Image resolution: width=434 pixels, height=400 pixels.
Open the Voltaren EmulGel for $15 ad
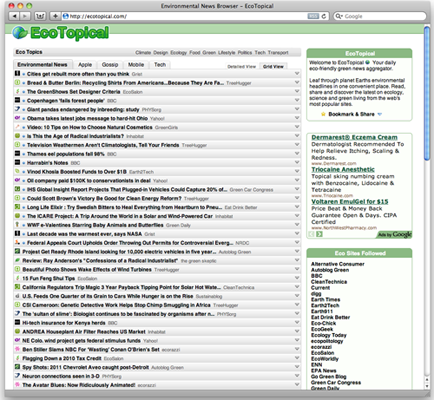[350, 201]
